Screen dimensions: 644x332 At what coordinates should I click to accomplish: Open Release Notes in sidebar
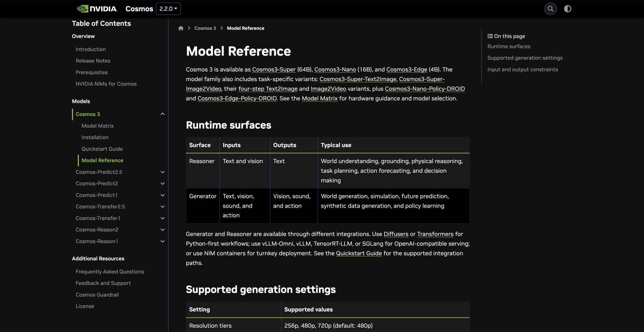(x=93, y=61)
